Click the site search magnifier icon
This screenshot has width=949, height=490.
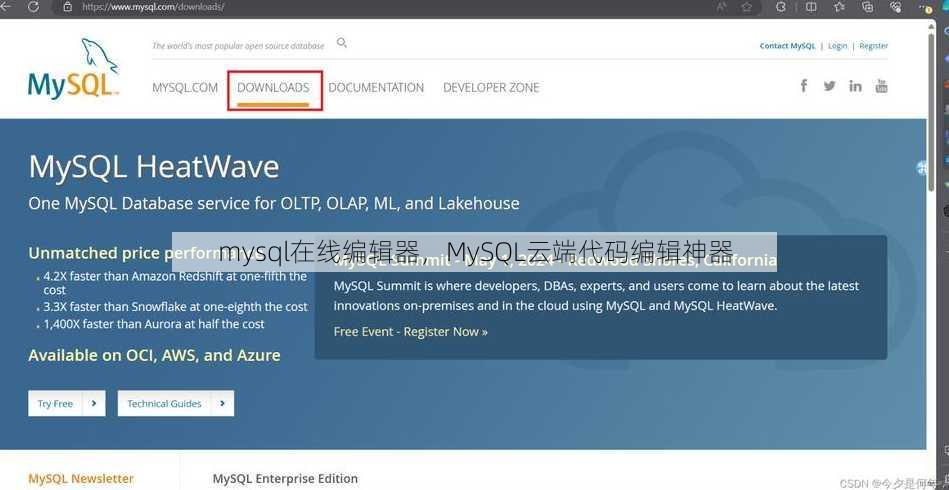[342, 43]
